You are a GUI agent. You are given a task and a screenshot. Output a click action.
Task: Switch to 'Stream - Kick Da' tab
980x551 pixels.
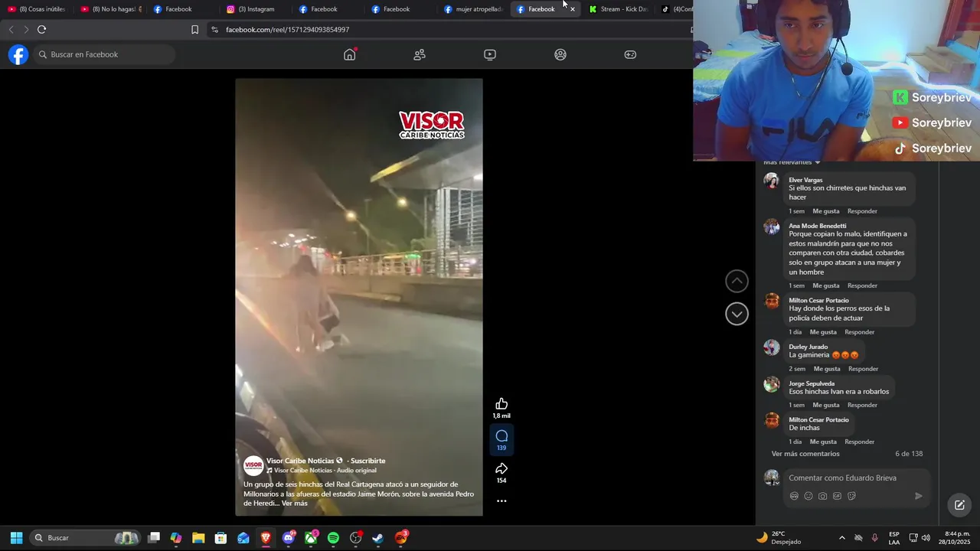tap(619, 9)
